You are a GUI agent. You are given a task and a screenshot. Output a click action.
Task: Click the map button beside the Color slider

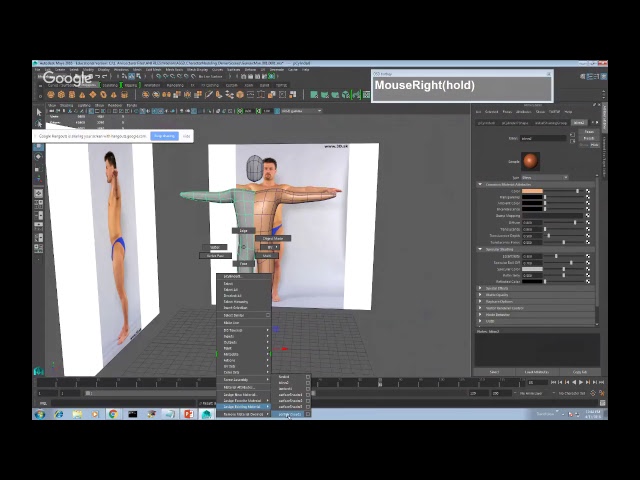pos(588,191)
